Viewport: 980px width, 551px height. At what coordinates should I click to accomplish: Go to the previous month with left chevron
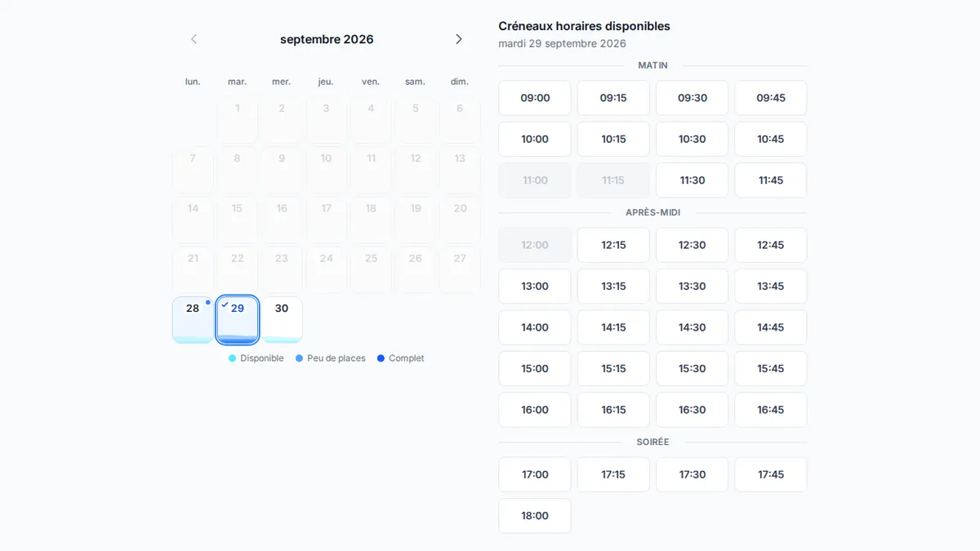click(194, 39)
